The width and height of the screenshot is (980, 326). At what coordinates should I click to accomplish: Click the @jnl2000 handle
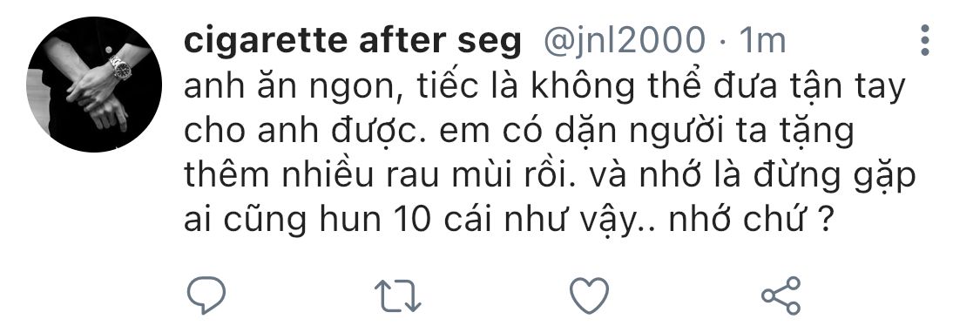[x=624, y=41]
